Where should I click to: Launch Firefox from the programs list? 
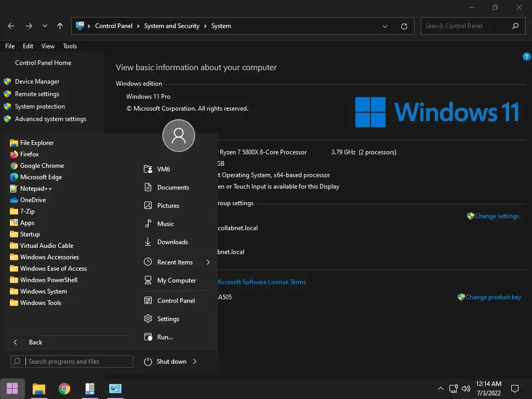click(29, 154)
